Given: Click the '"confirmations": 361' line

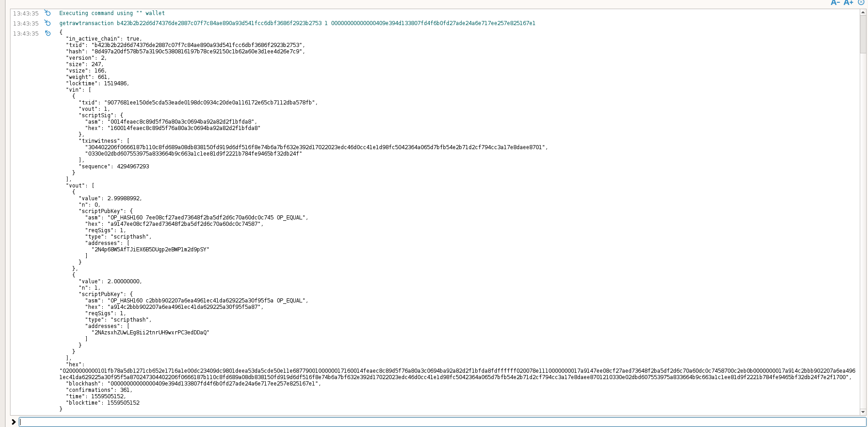Looking at the screenshot, I should 99,390.
